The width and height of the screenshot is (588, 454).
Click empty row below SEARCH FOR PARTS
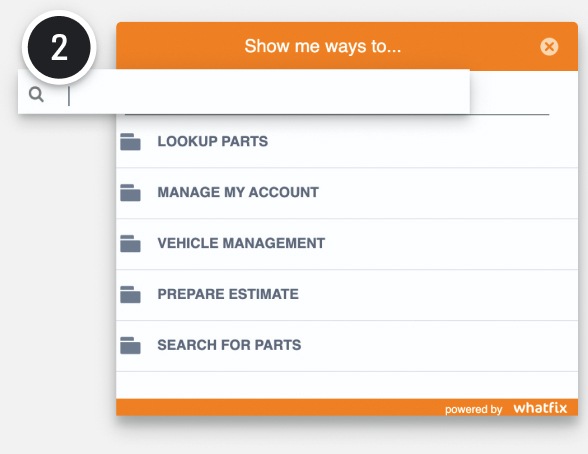[x=347, y=385]
